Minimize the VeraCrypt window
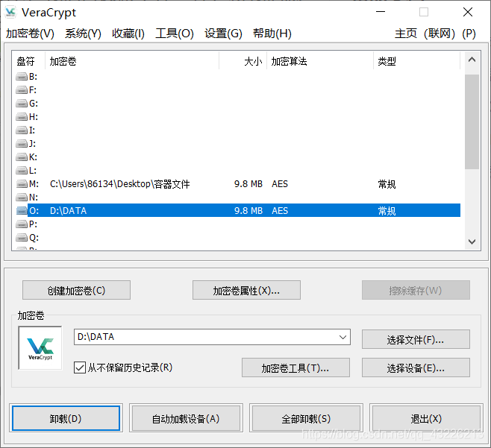Viewport: 491px width, 448px height. pyautogui.click(x=381, y=12)
